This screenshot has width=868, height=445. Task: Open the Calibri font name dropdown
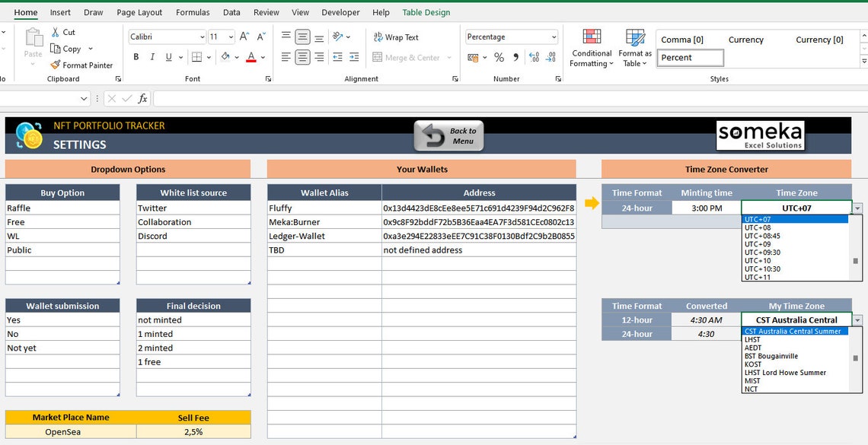[x=203, y=37]
